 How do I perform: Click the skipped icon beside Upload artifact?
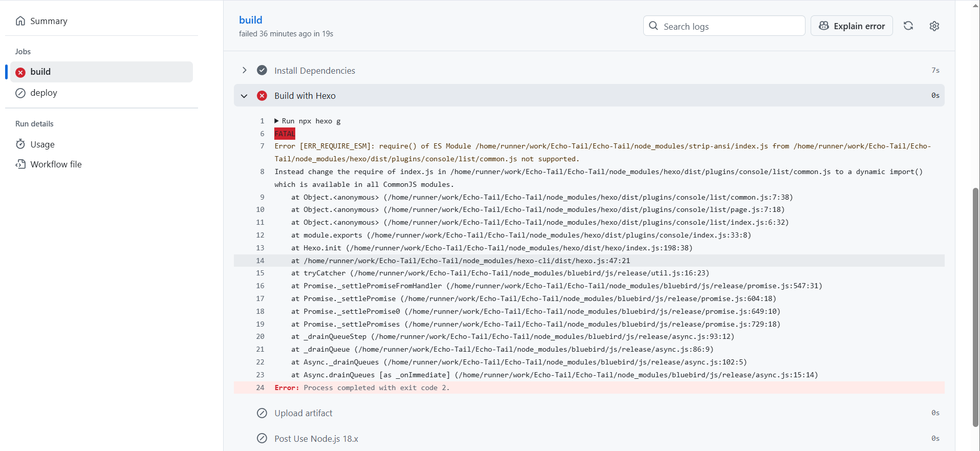tap(262, 413)
